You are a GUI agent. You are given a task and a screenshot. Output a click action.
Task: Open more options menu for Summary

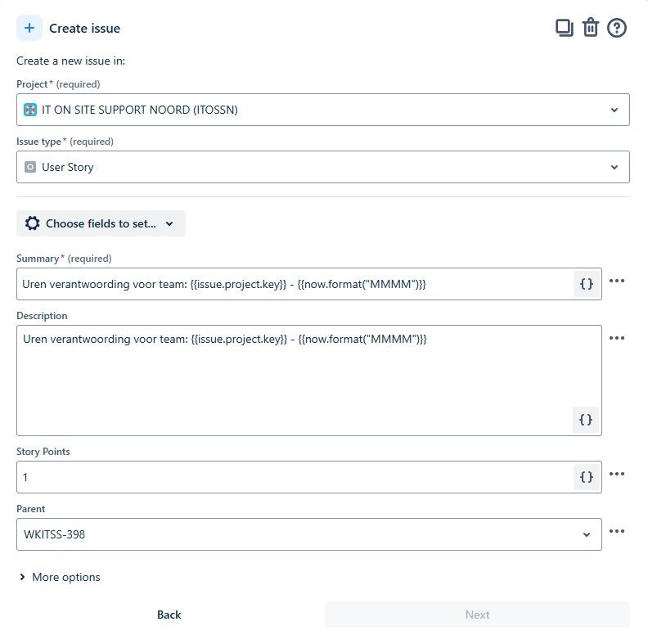pos(617,281)
